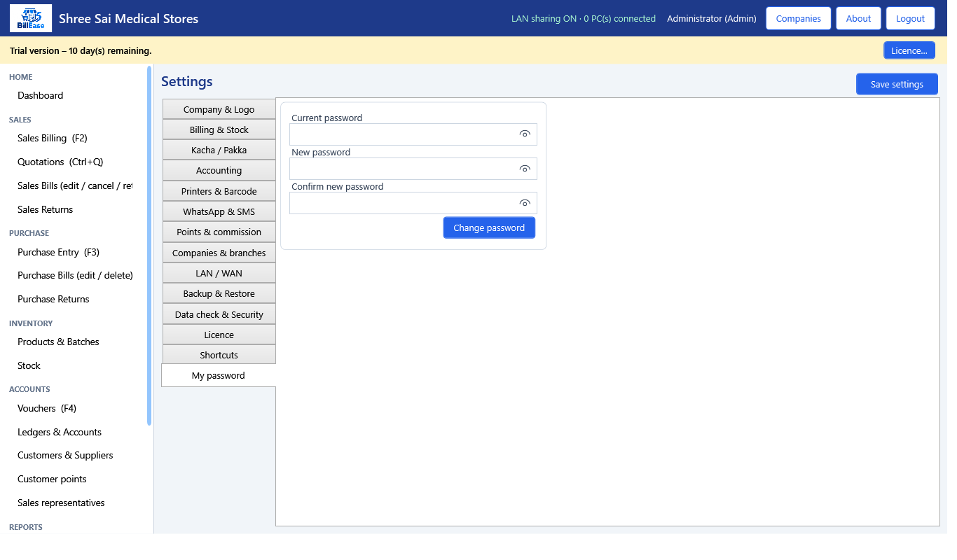Select Points & commission tab
The width and height of the screenshot is (957, 560).
pyautogui.click(x=219, y=232)
